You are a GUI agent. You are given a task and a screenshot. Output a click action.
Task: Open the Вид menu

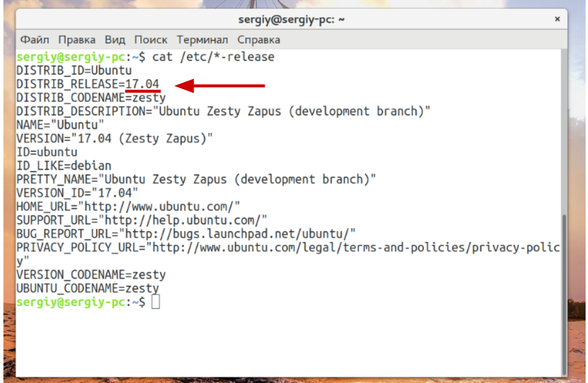pos(115,40)
